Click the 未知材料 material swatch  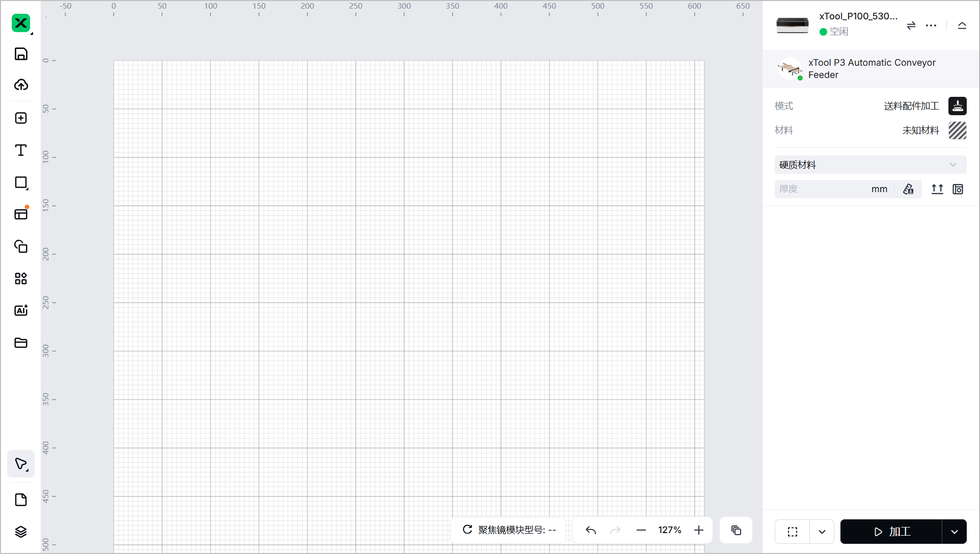tap(958, 130)
